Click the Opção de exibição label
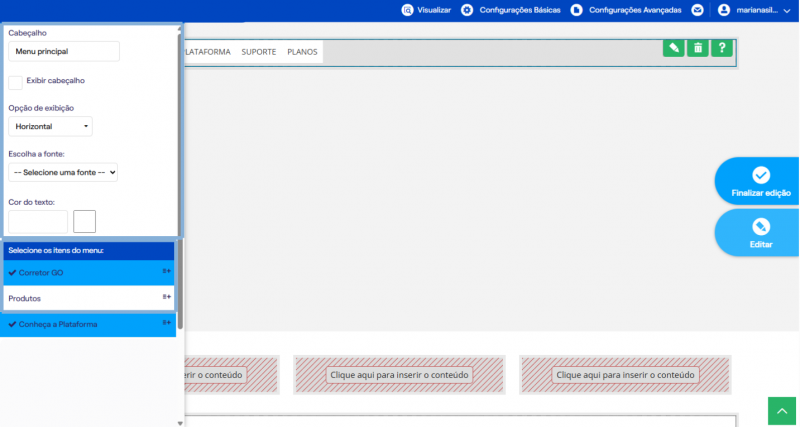This screenshot has height=427, width=800. 41,108
